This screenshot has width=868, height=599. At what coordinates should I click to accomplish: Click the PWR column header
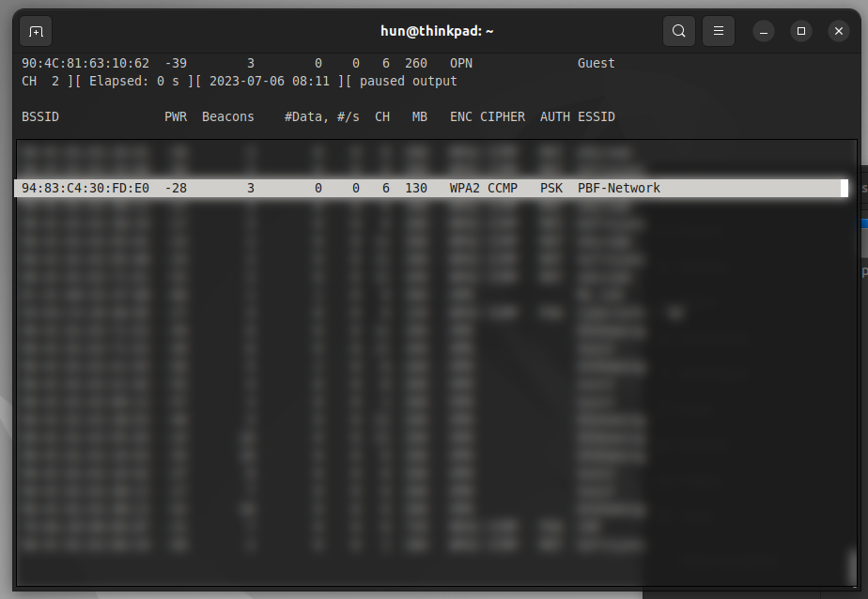pos(176,116)
